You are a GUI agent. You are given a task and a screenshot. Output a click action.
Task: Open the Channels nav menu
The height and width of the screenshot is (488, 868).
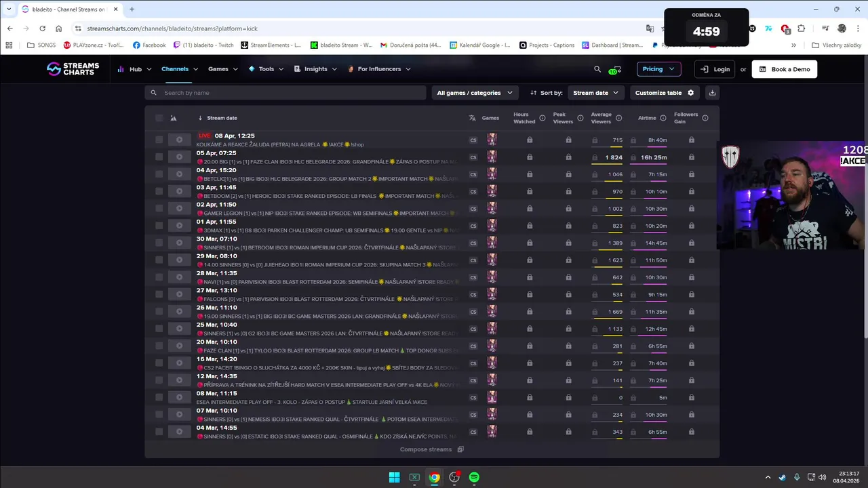[x=180, y=69]
